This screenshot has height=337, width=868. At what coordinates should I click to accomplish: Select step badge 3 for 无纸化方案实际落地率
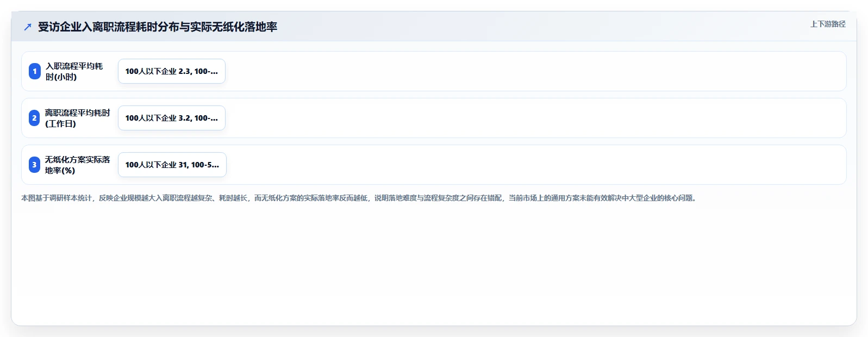click(x=35, y=165)
